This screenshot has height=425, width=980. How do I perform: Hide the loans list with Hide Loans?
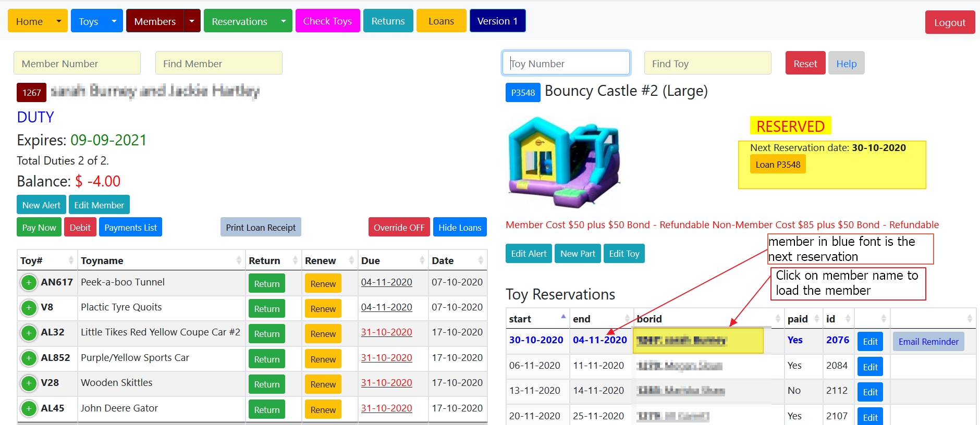(459, 228)
